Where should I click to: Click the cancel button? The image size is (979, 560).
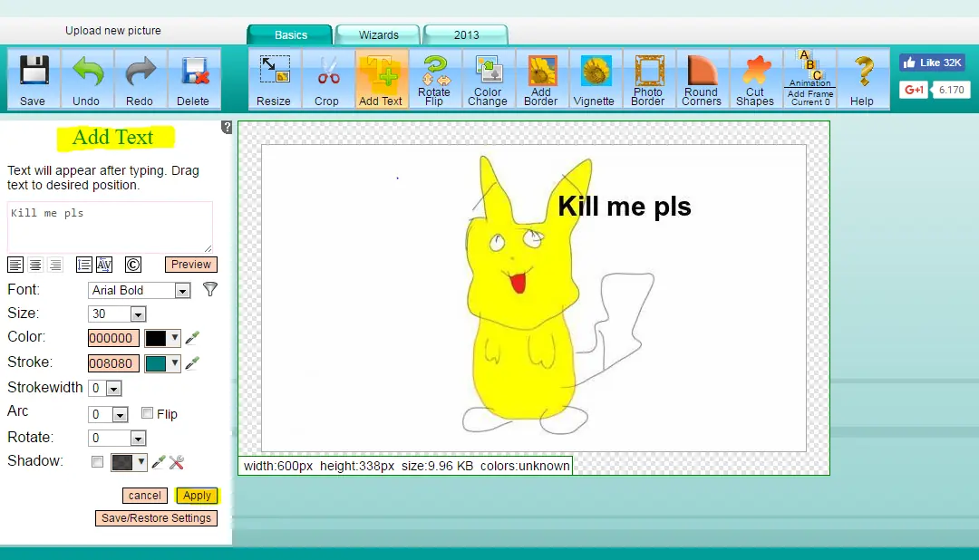(x=145, y=495)
